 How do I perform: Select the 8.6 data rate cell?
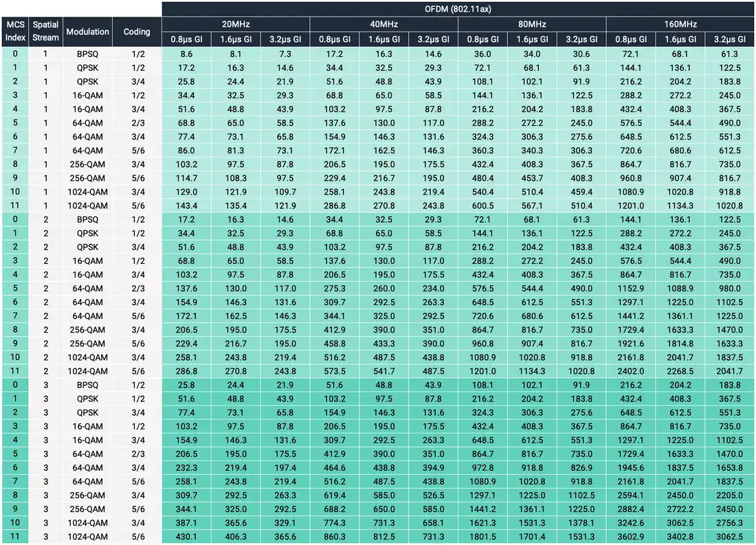pyautogui.click(x=186, y=54)
